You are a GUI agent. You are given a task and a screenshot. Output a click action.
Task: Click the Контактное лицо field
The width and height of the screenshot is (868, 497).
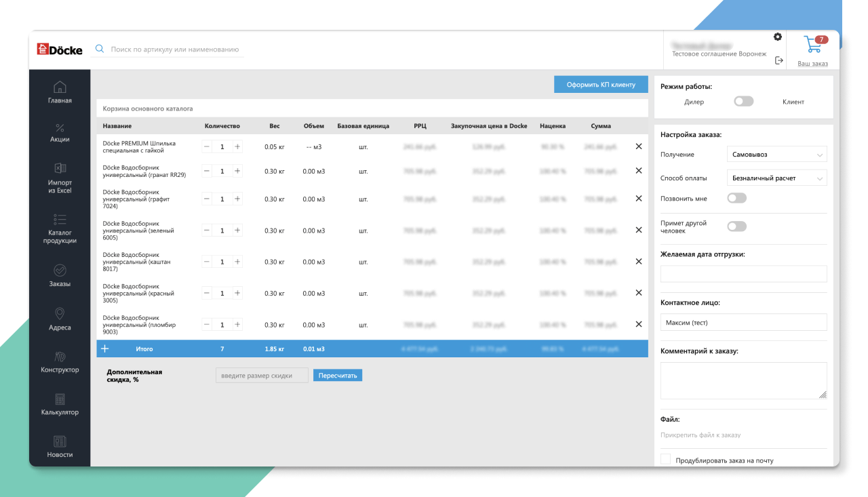pos(744,323)
